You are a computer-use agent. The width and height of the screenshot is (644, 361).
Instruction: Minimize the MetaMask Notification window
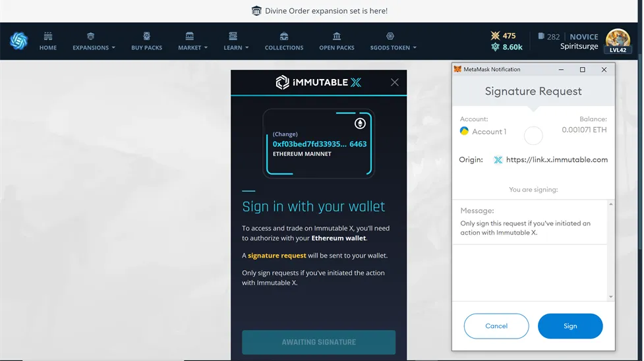point(561,69)
